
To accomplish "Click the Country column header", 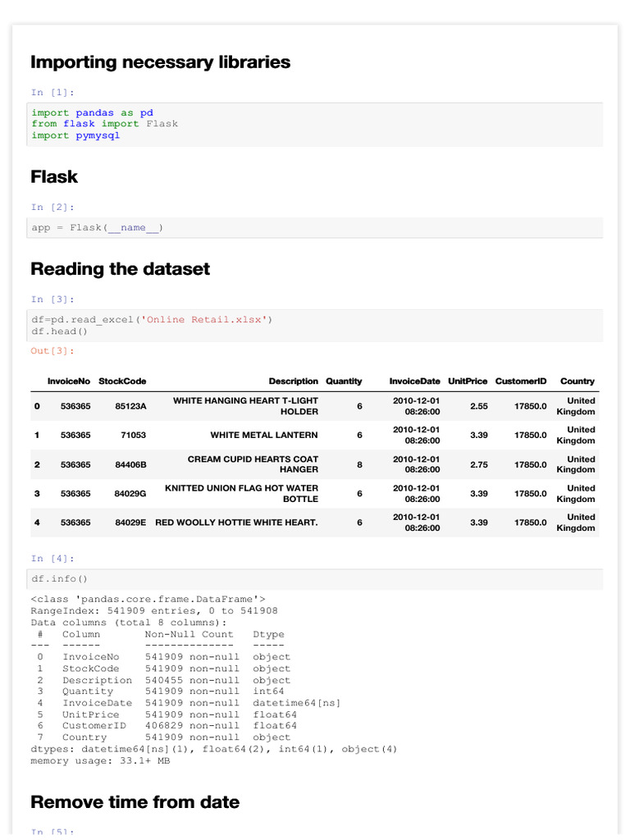I will (577, 381).
